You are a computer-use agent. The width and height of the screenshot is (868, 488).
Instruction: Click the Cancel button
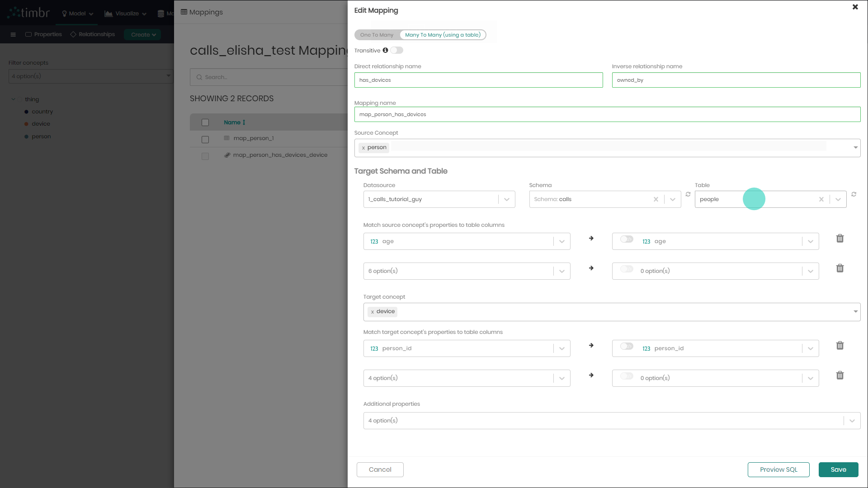point(380,469)
